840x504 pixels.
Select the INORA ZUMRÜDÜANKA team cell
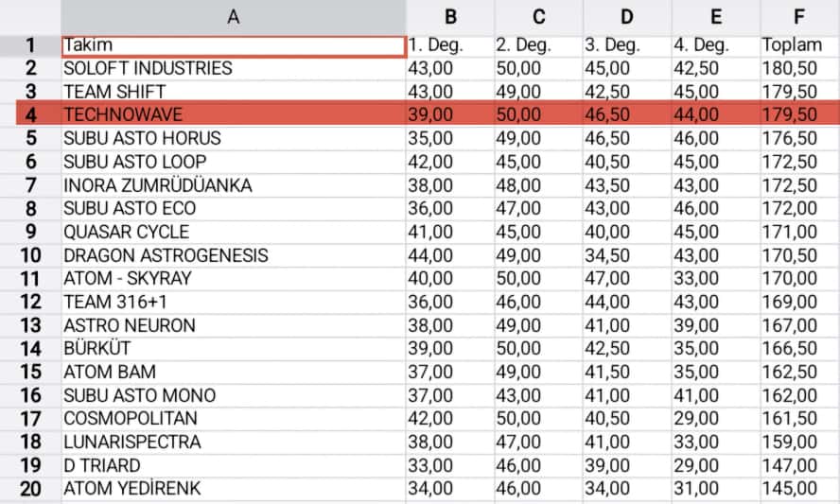(233, 185)
